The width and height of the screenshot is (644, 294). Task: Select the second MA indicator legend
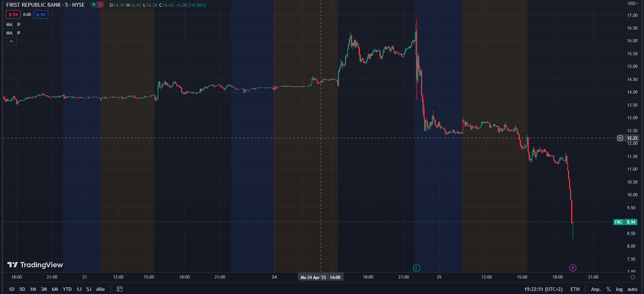click(x=9, y=33)
